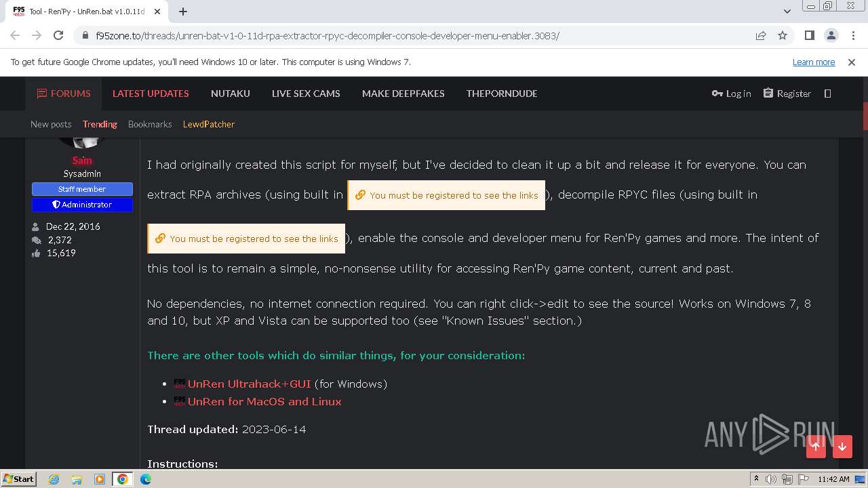Click first 'You must be registered' link box
Screen dimensions: 868x488
coord(446,195)
